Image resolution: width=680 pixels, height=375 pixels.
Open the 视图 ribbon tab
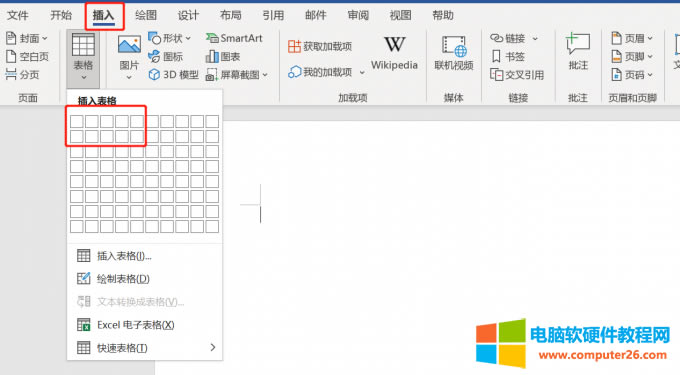[x=400, y=16]
